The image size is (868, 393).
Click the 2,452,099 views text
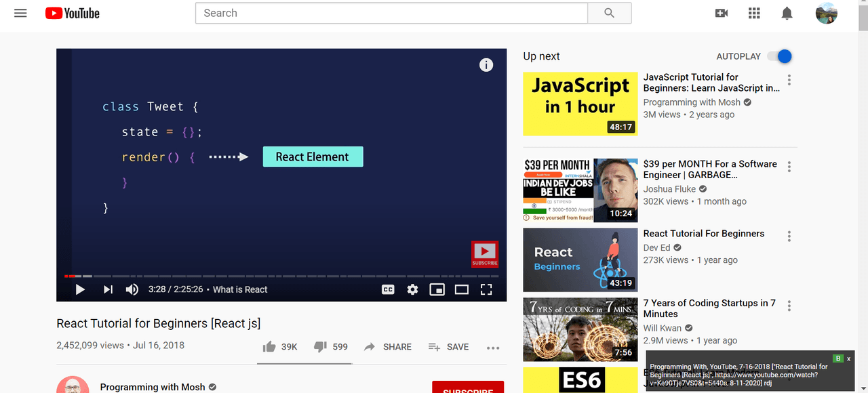[x=90, y=345]
